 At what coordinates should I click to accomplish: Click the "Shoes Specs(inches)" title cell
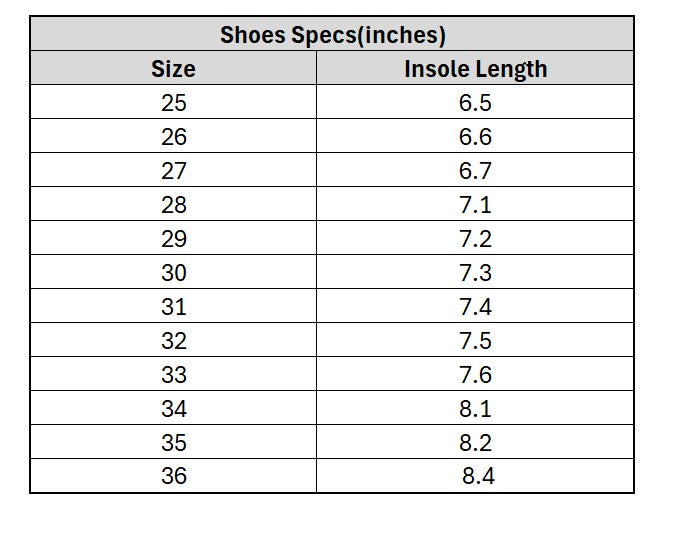pyautogui.click(x=332, y=35)
